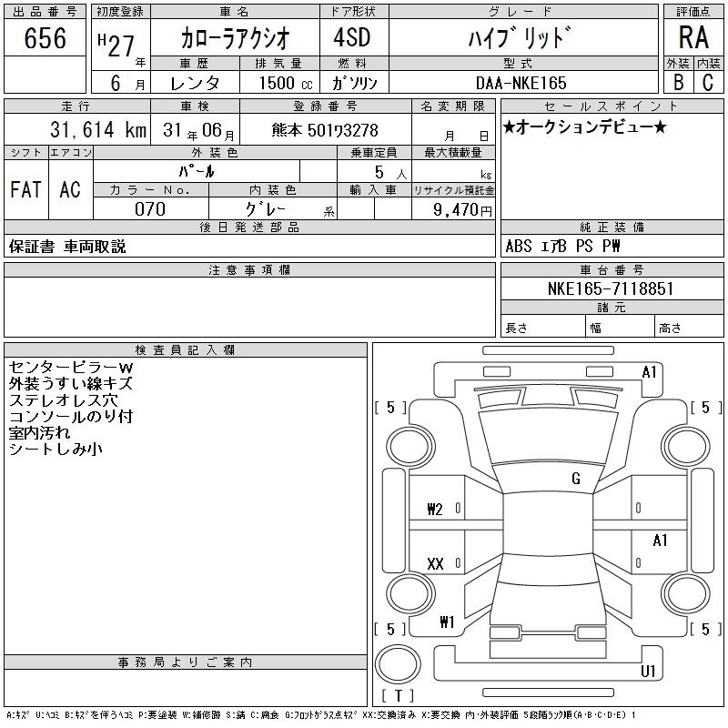This screenshot has height=728, width=728.
Task: Click the 高さ dimension field
Action: coord(689,326)
